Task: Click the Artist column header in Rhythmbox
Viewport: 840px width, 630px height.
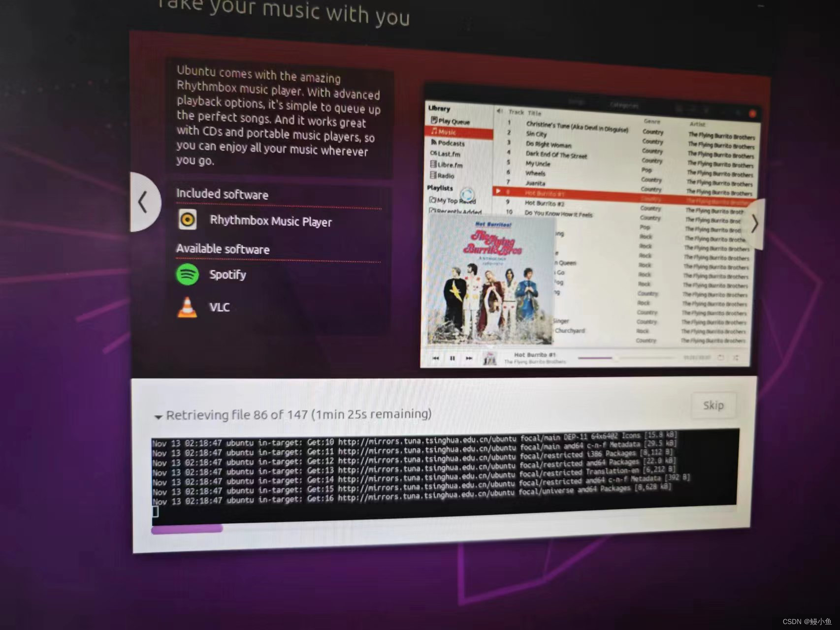Action: point(697,124)
